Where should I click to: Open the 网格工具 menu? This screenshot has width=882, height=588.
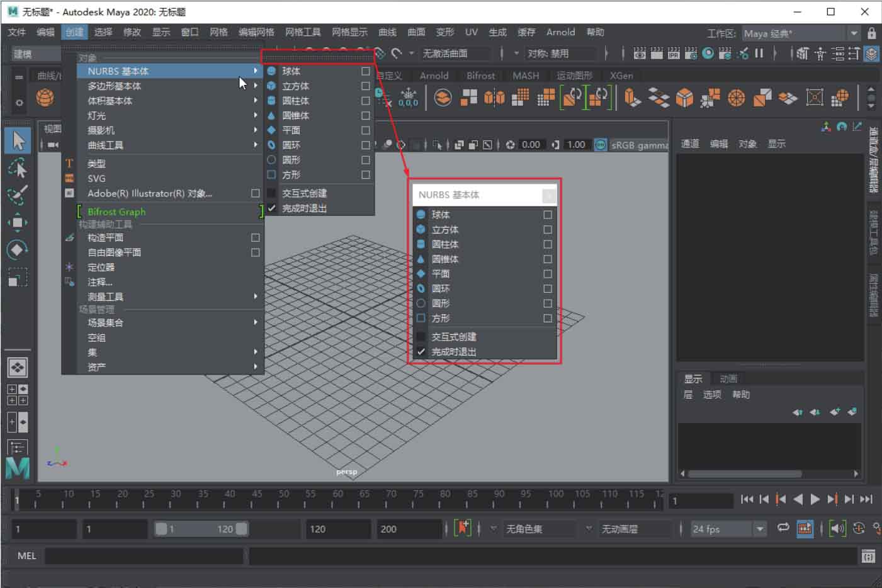pyautogui.click(x=303, y=32)
